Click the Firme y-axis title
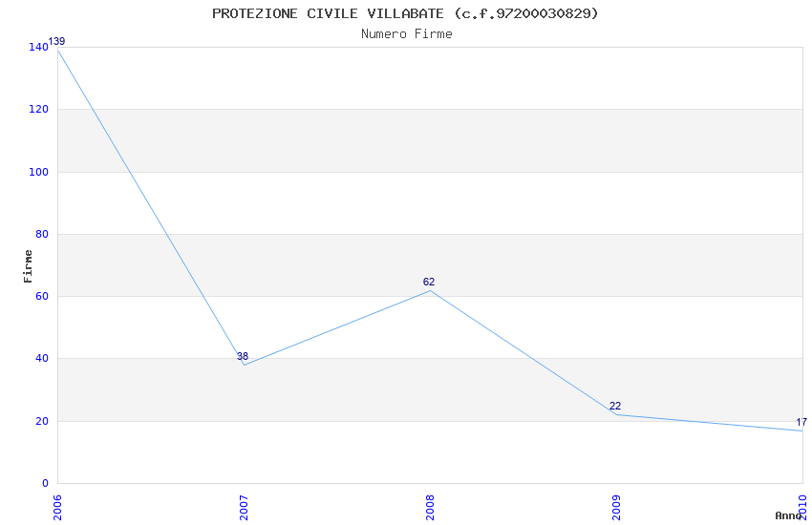Viewport: 812px width, 525px height. point(28,265)
